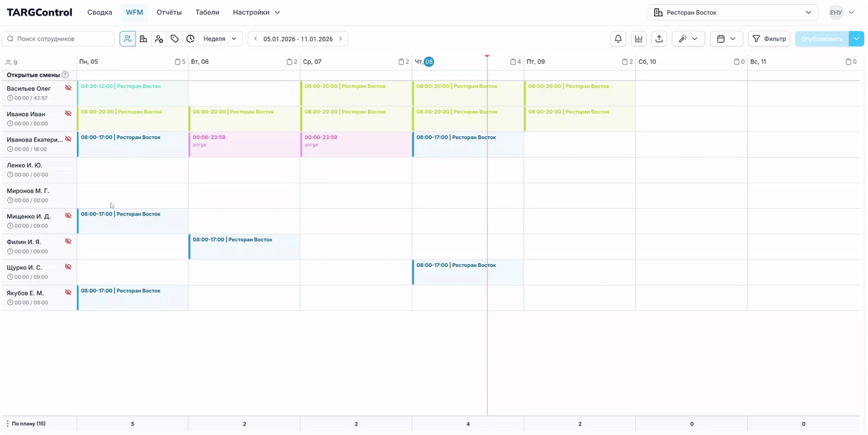
Task: Toggle visibility eye for Якубов Е. М.
Action: (x=68, y=293)
